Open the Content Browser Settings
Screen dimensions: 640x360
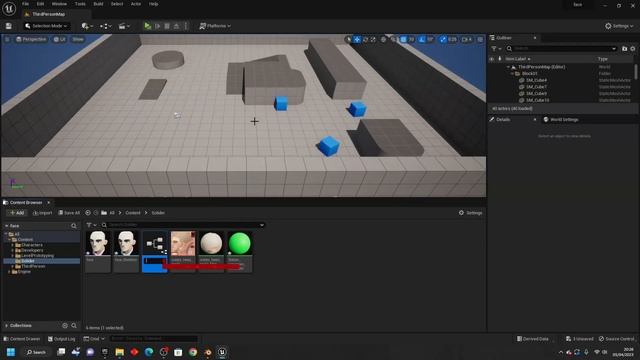click(471, 213)
